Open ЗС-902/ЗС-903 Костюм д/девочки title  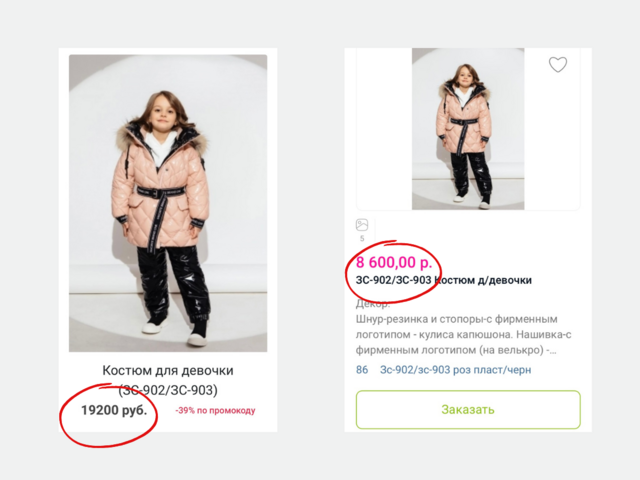[443, 280]
